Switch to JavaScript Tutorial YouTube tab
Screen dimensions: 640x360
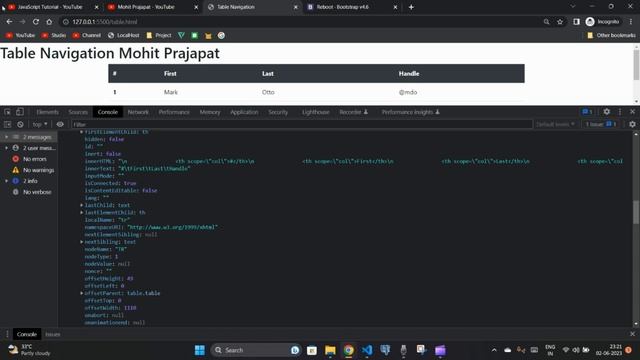[x=51, y=7]
